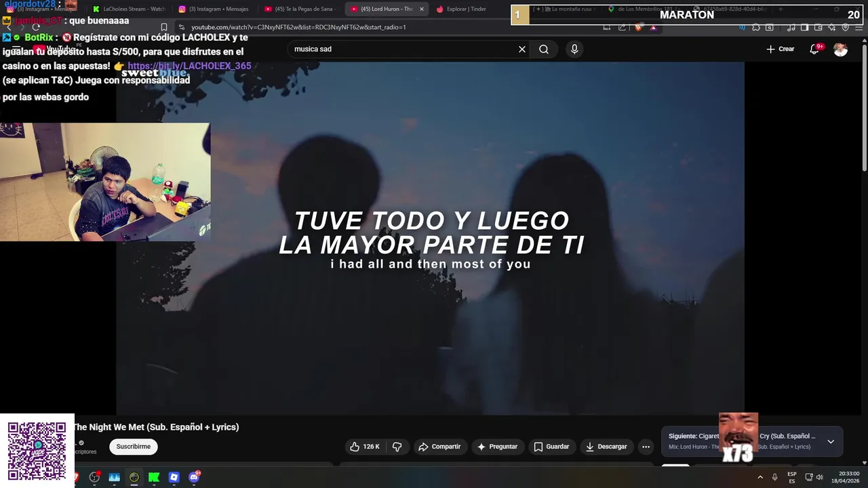Clear the search box with the X
Screen dimensions: 868x488
[522, 49]
